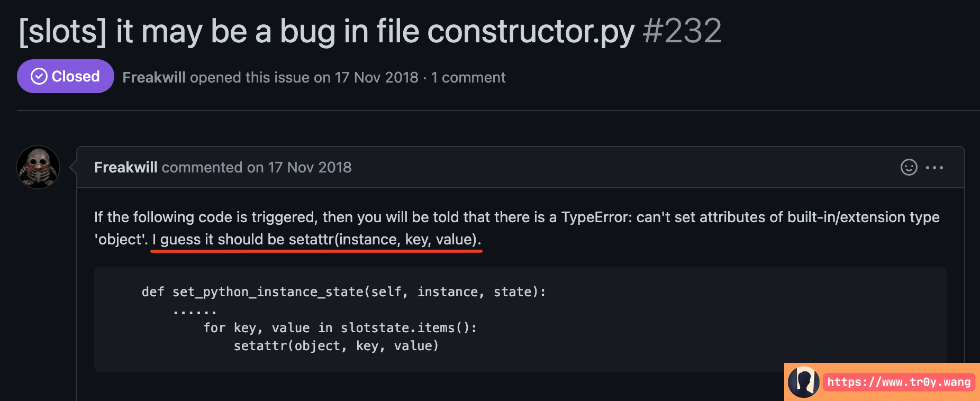This screenshot has width=980, height=401.
Task: Click the '[slots]' prefix in the issue title
Action: coord(63,31)
